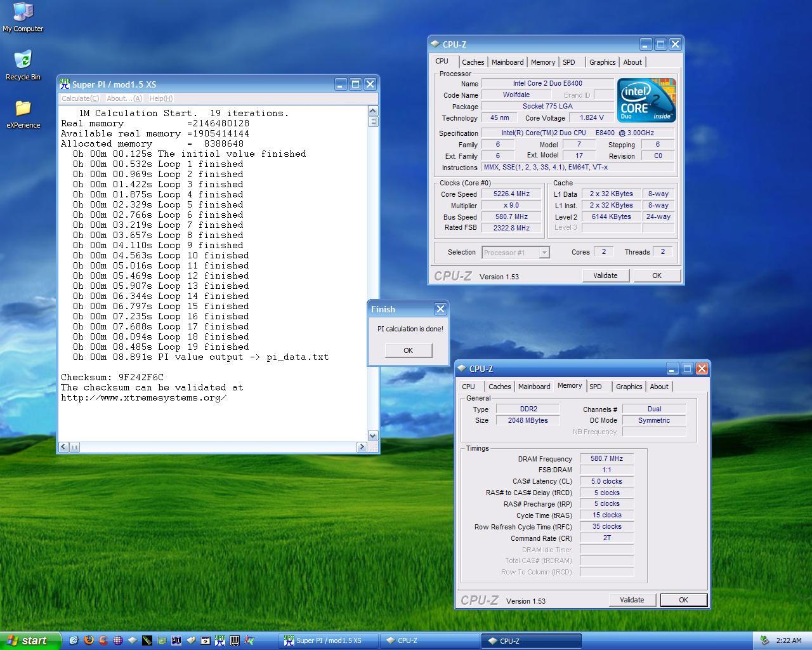The width and height of the screenshot is (812, 650).
Task: Select the active CPU-Z taskbar button
Action: click(x=531, y=640)
